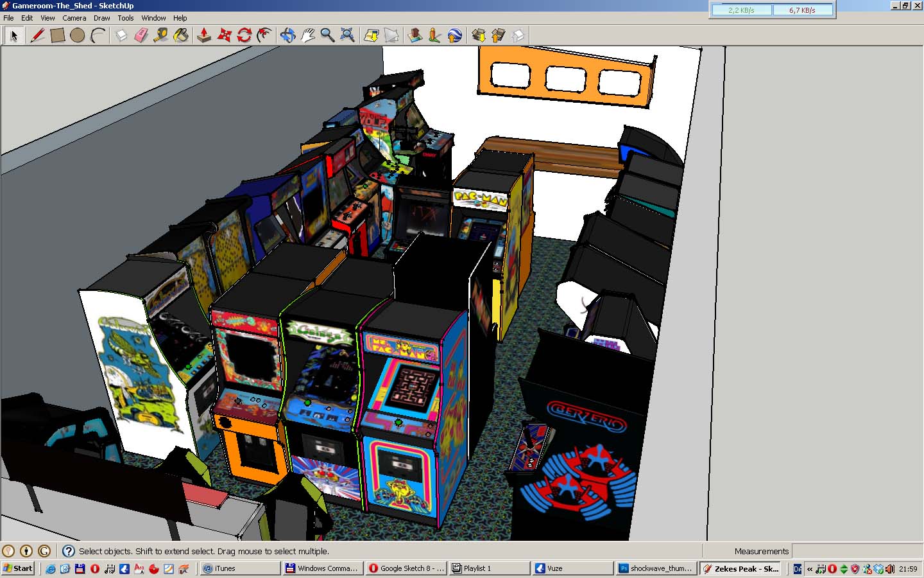Click into the Measurements value box

(857, 551)
